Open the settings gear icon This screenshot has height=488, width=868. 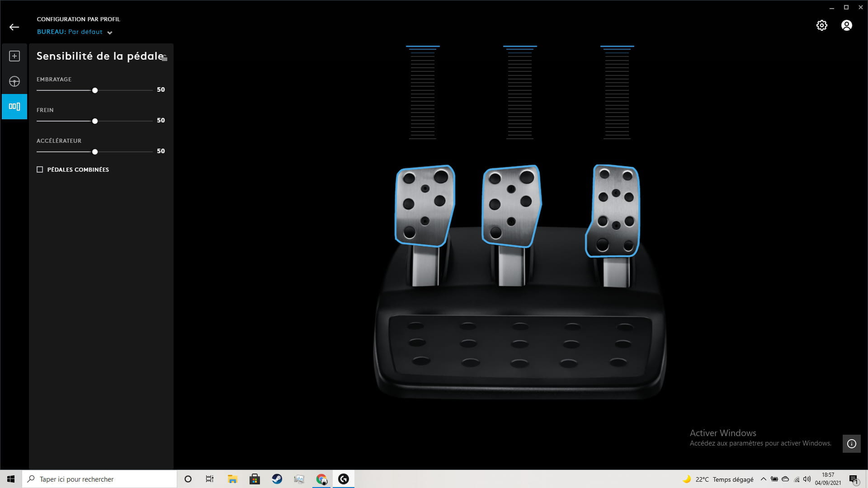(x=821, y=25)
